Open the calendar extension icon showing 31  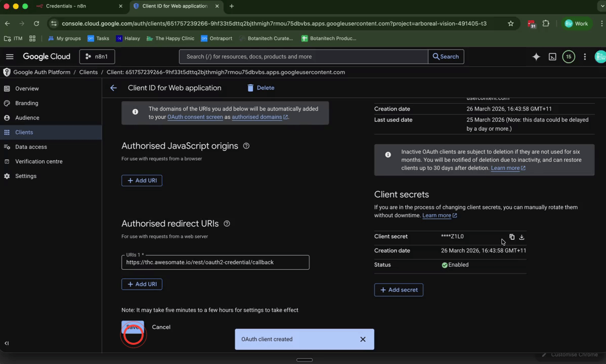click(532, 24)
